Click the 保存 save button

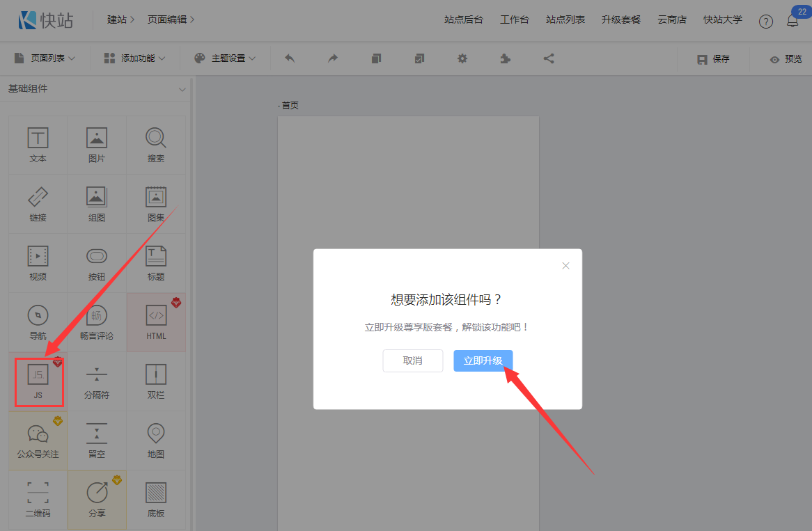pos(714,59)
